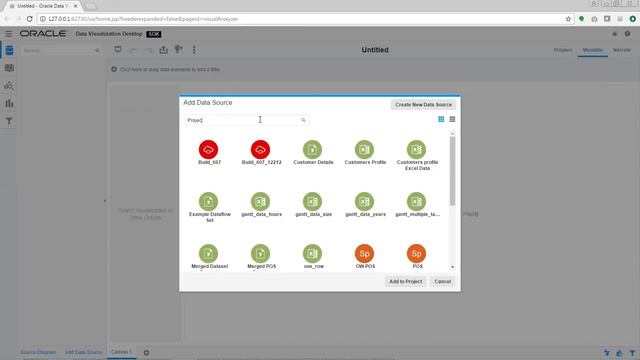Add a new canvas with plus icon

tap(146, 353)
